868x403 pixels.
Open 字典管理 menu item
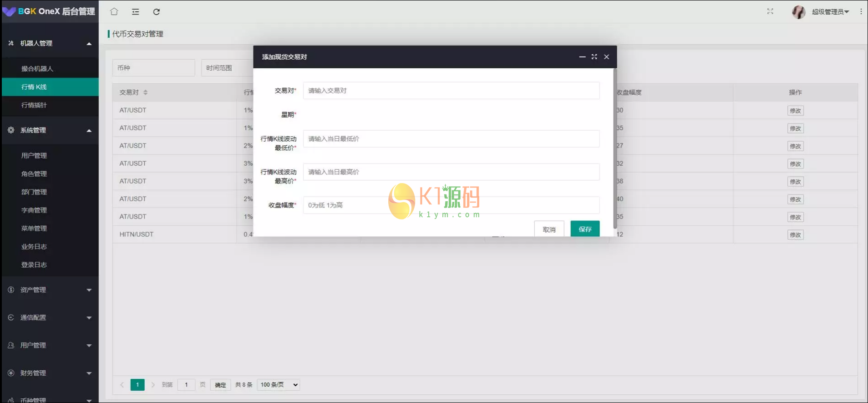pyautogui.click(x=50, y=210)
